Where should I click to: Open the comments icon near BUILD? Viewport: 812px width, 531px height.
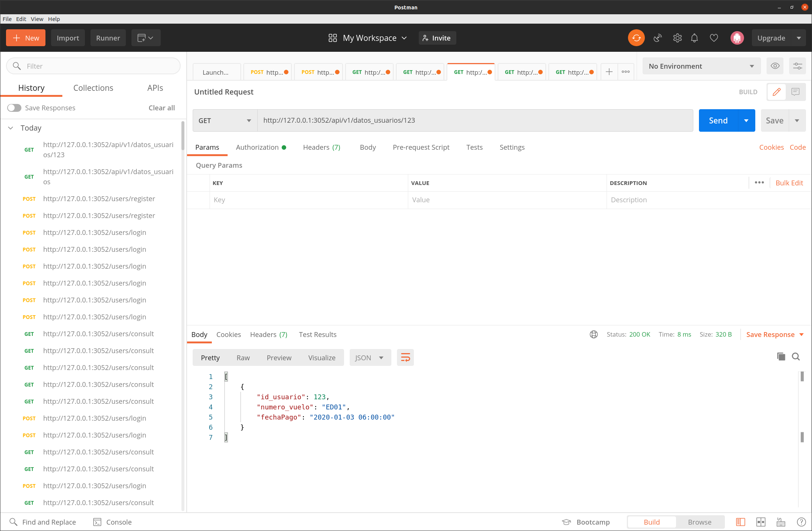[x=795, y=92]
